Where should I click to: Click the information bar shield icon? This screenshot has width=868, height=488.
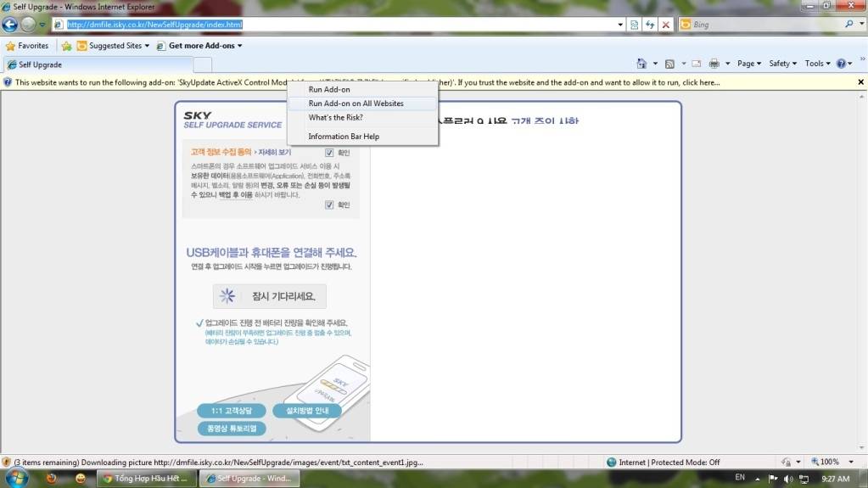[x=7, y=82]
